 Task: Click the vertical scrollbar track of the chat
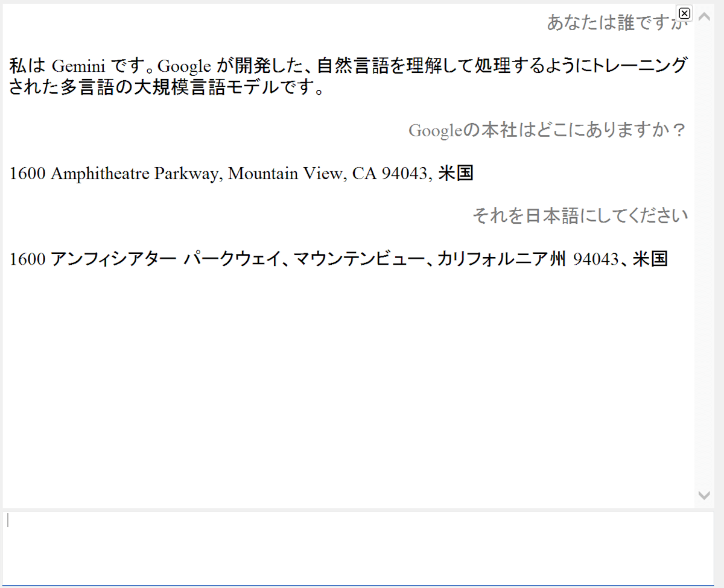[x=704, y=256]
